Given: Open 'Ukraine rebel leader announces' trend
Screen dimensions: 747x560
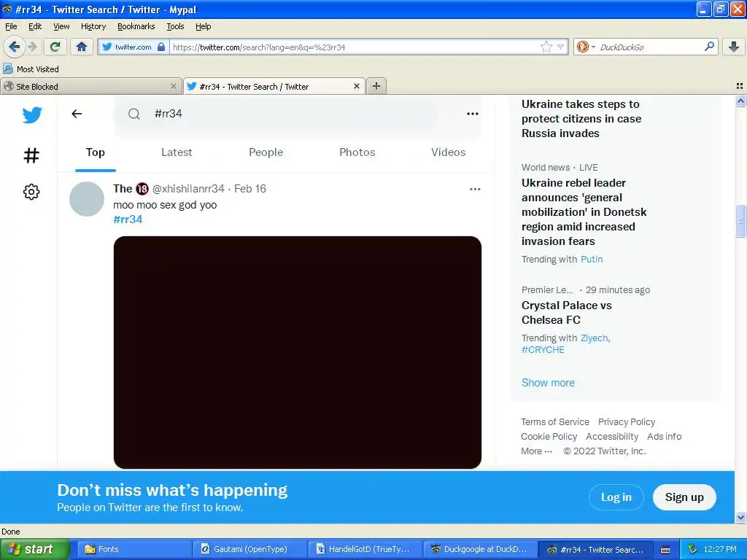Looking at the screenshot, I should tap(584, 212).
